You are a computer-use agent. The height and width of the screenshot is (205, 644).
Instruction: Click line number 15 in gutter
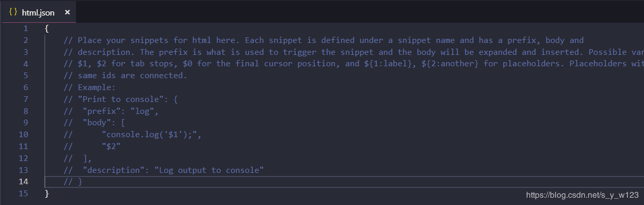(x=24, y=193)
